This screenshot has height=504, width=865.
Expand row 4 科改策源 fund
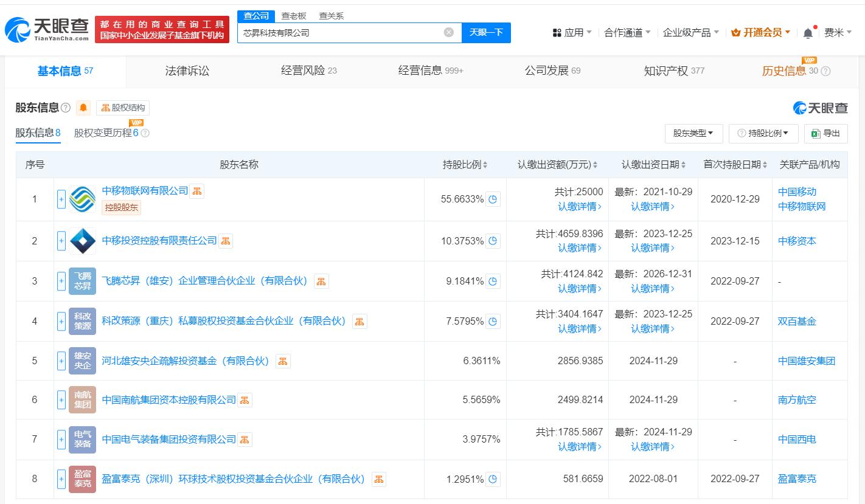coord(61,321)
